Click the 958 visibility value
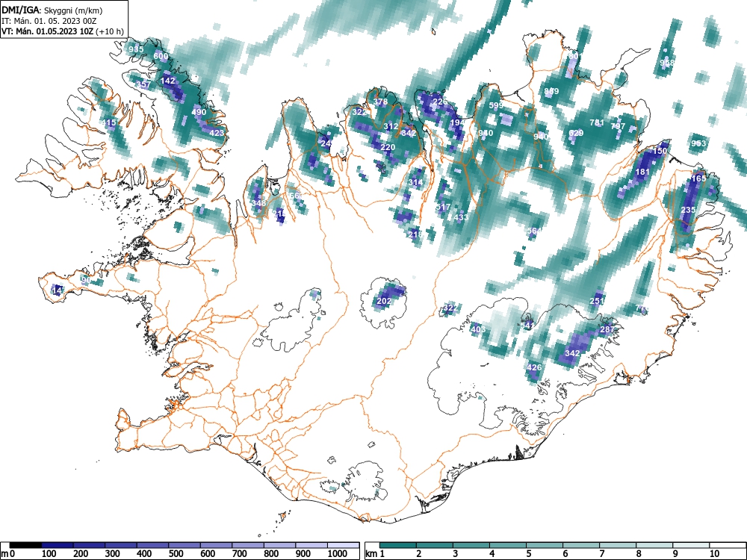Viewport: 747px width, 560px height. tap(667, 63)
